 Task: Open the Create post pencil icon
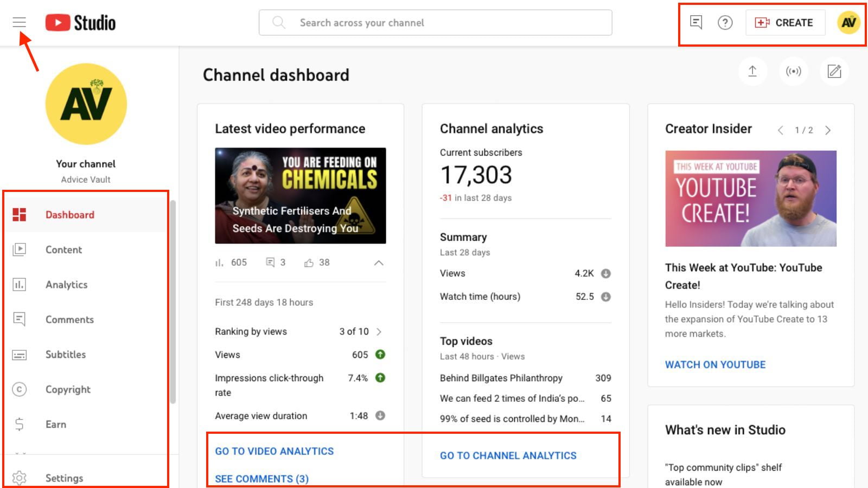(x=834, y=71)
